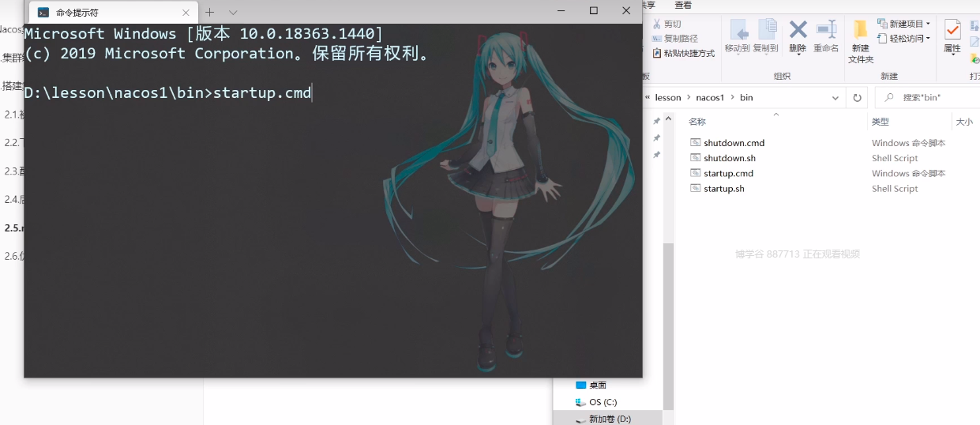The height and width of the screenshot is (425, 980).
Task: Sort files by the 大小 column header
Action: [966, 122]
